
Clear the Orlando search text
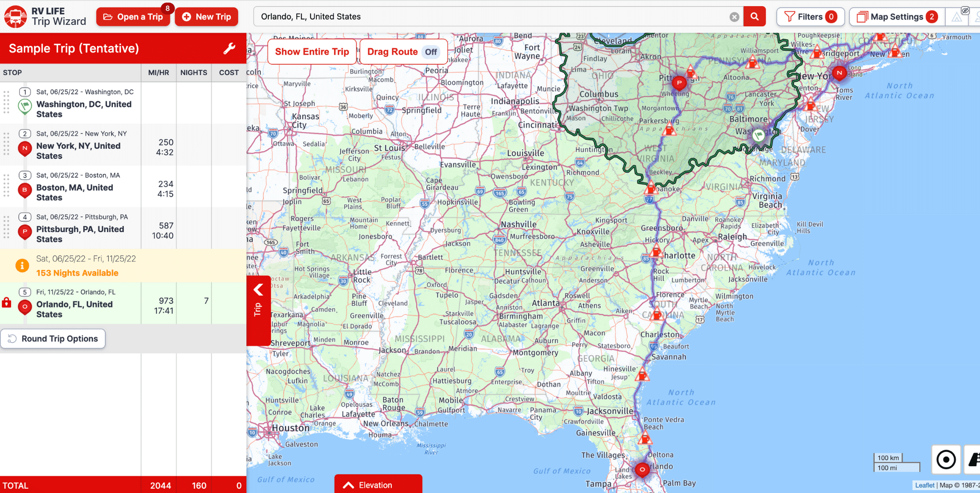734,17
